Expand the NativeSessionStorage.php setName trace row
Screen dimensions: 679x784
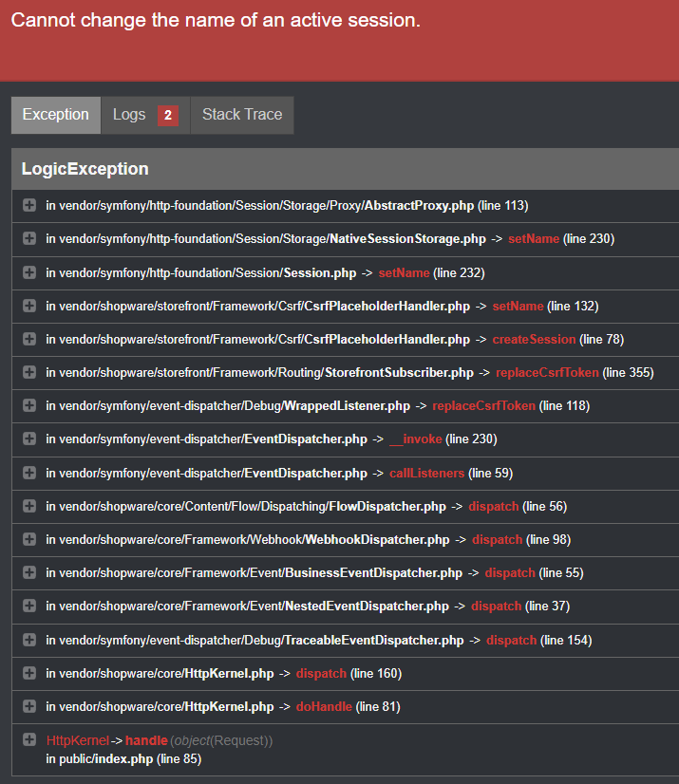29,238
